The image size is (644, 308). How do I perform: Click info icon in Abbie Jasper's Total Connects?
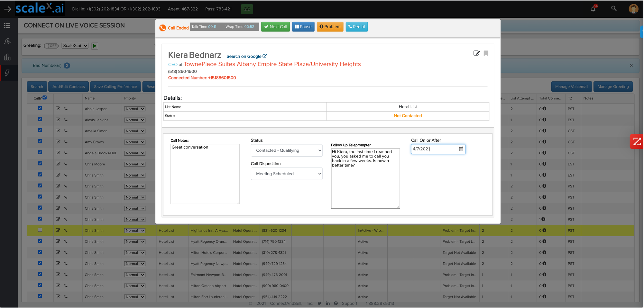[544, 109]
